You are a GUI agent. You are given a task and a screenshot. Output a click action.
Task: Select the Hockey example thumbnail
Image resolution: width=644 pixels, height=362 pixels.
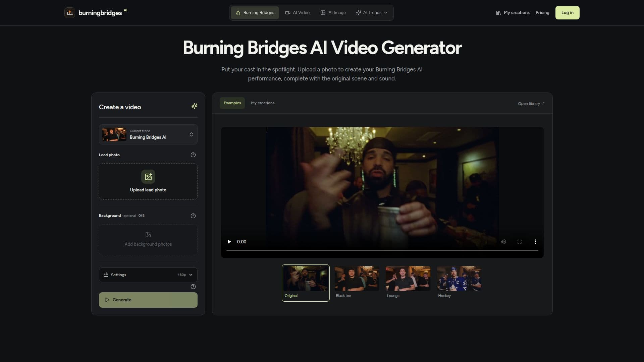(x=459, y=283)
